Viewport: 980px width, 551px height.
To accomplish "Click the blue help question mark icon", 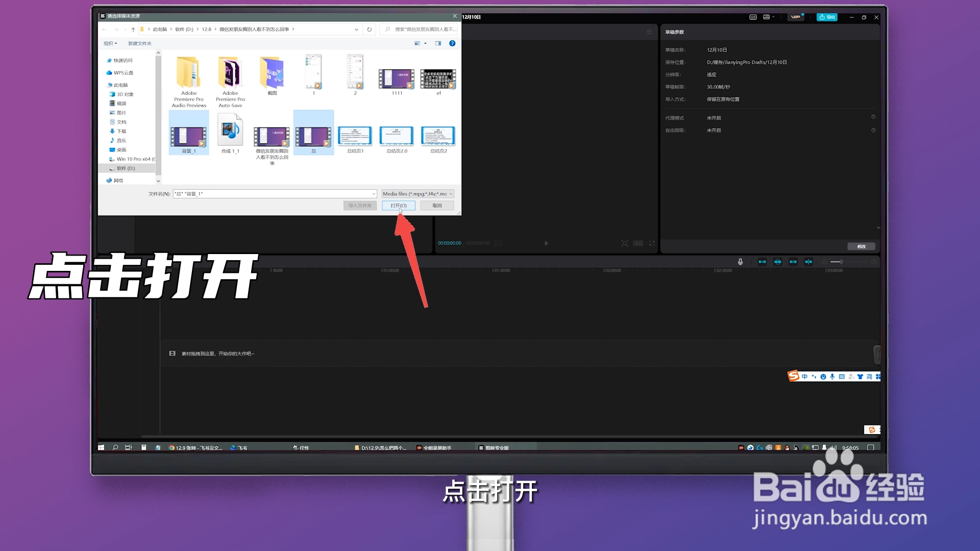I will pyautogui.click(x=452, y=43).
